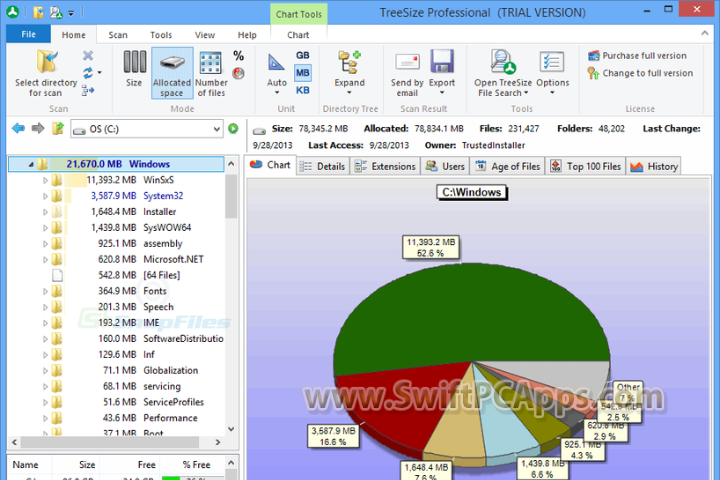Switch to the View ribbon tab

coord(205,35)
